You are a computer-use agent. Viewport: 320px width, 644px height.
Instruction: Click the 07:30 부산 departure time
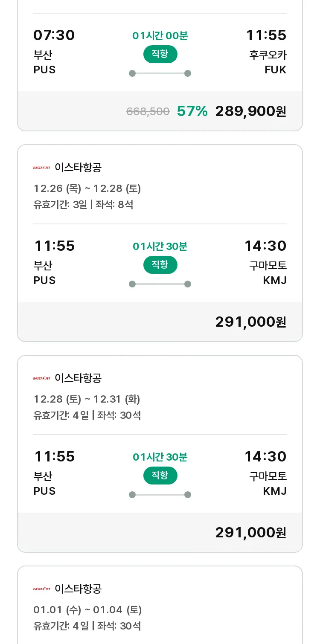(54, 35)
